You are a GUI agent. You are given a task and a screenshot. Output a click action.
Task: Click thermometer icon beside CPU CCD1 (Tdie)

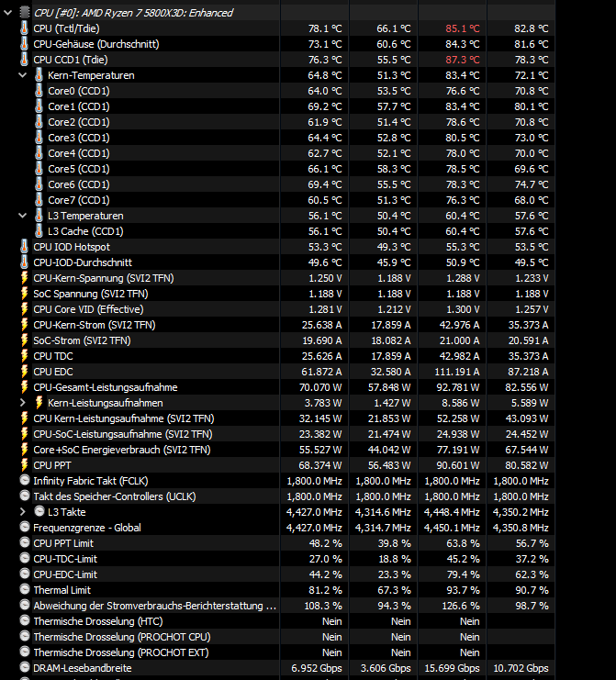[25, 60]
